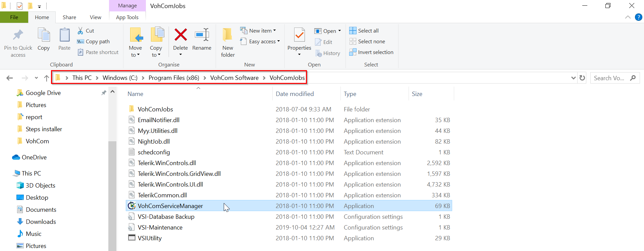Click Invert selection
Screen dimensions: 644x251
click(371, 52)
